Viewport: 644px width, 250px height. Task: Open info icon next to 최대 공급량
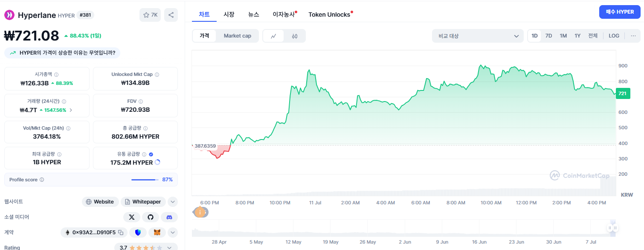pos(59,154)
